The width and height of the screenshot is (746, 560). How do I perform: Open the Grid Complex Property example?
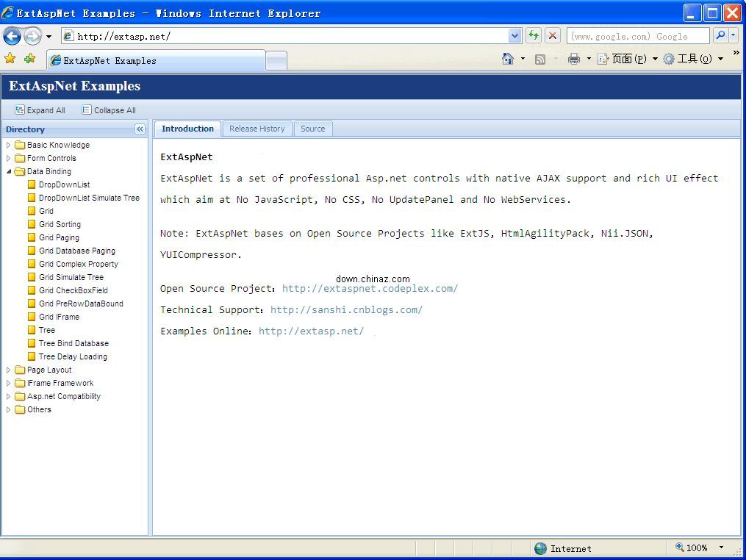[79, 264]
